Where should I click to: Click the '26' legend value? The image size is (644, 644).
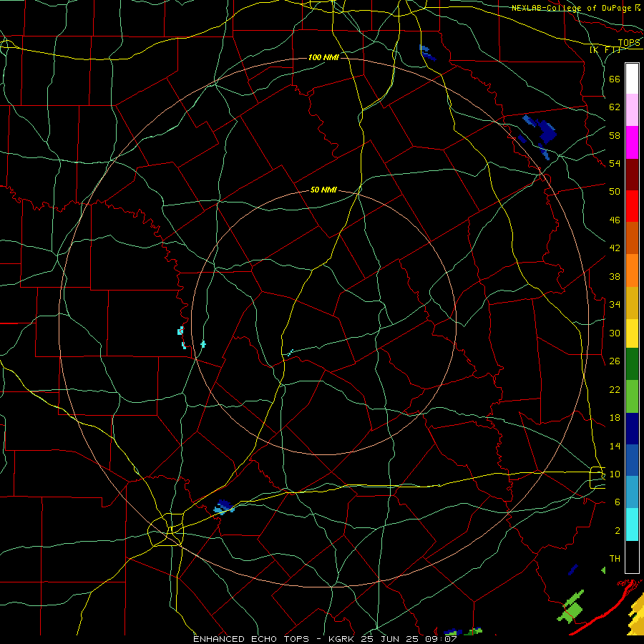[x=615, y=361]
